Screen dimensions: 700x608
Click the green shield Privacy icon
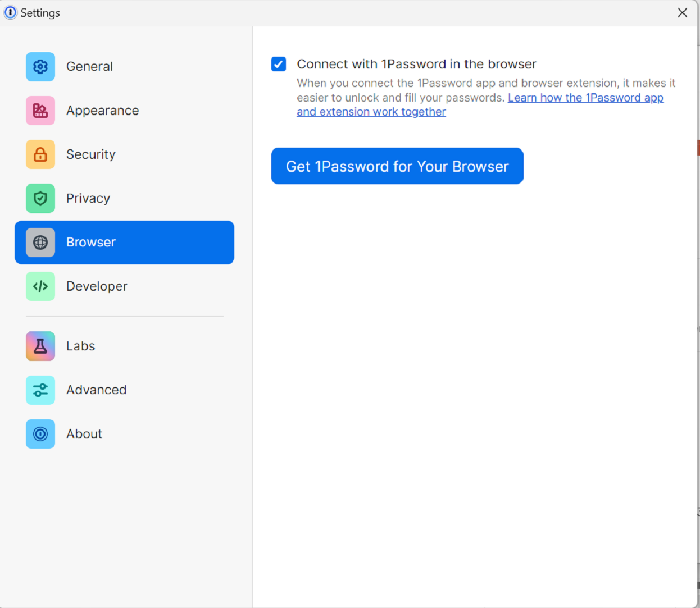pos(40,198)
